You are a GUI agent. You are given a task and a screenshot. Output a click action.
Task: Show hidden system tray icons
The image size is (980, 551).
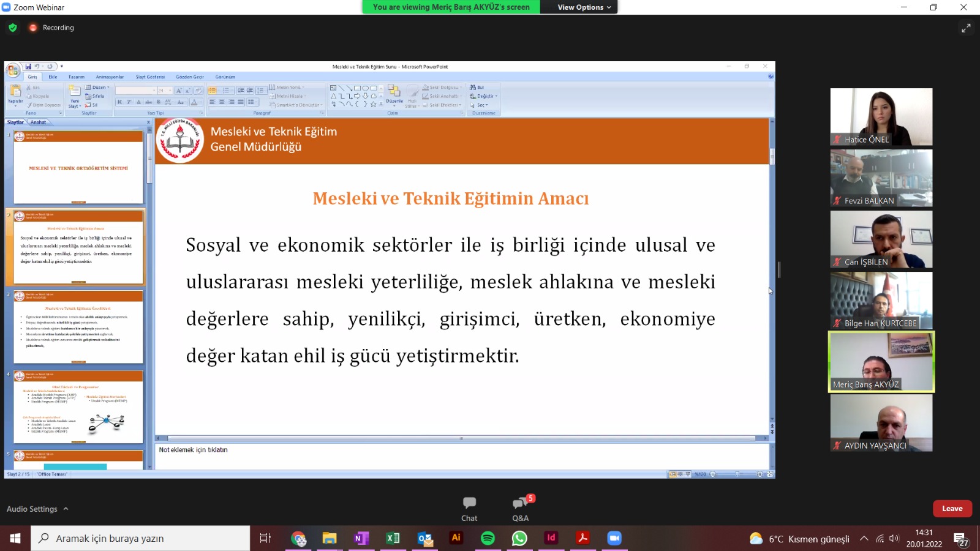(x=864, y=539)
